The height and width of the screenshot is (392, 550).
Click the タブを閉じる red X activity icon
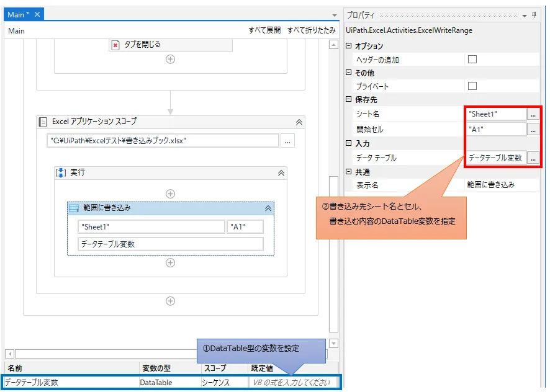click(x=115, y=45)
